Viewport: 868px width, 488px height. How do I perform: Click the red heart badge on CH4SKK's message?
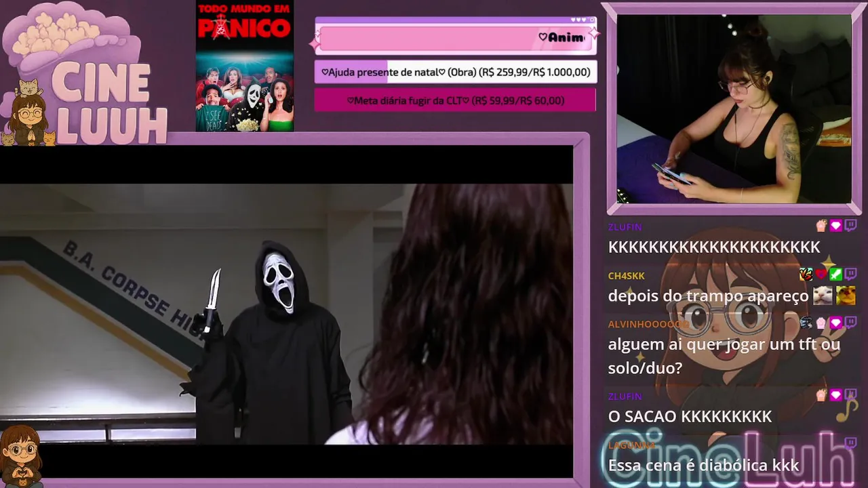coord(821,274)
